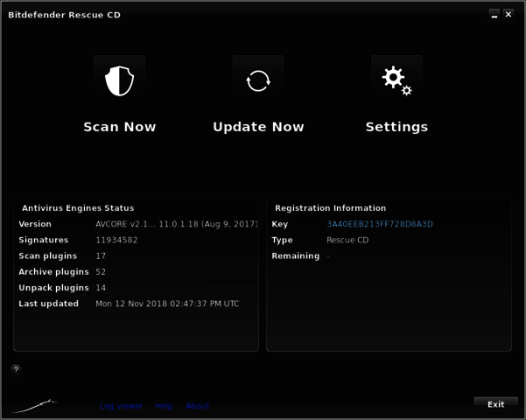Click the "Scan Now" text label

(x=119, y=127)
